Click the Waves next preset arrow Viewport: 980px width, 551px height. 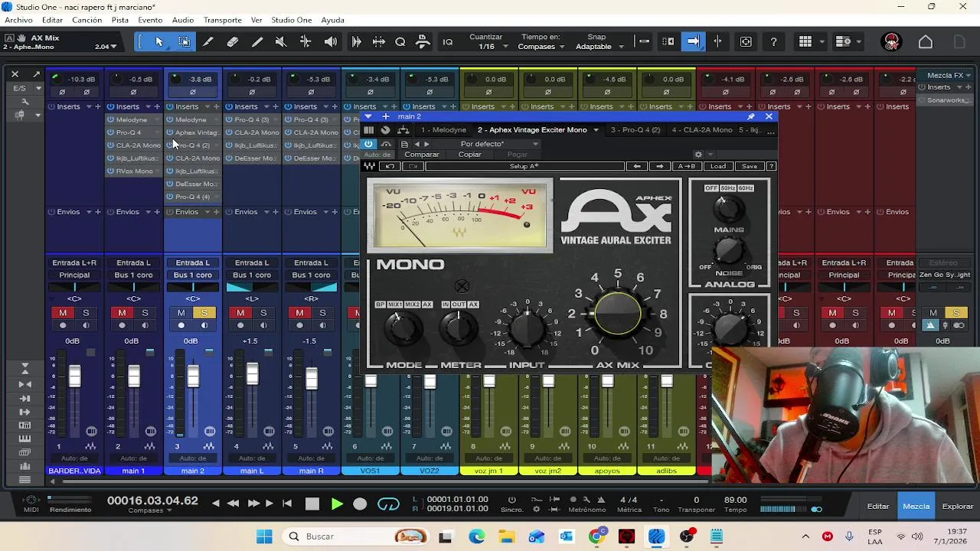(660, 166)
